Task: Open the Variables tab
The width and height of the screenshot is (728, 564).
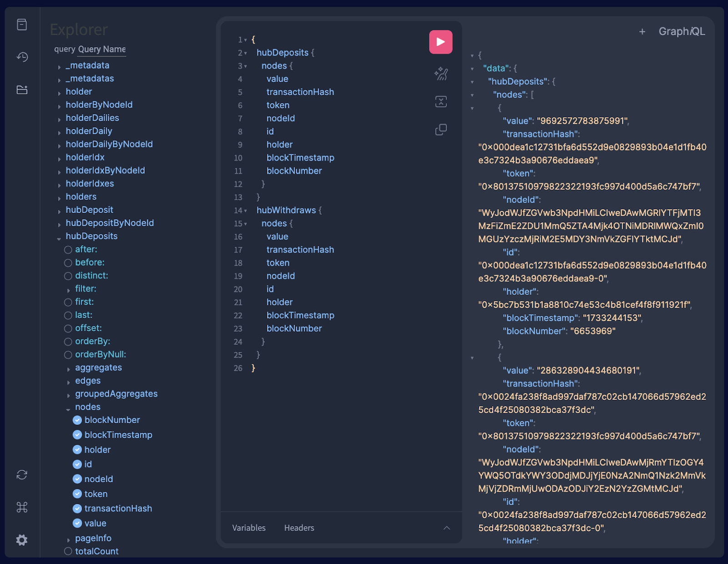Action: click(248, 528)
